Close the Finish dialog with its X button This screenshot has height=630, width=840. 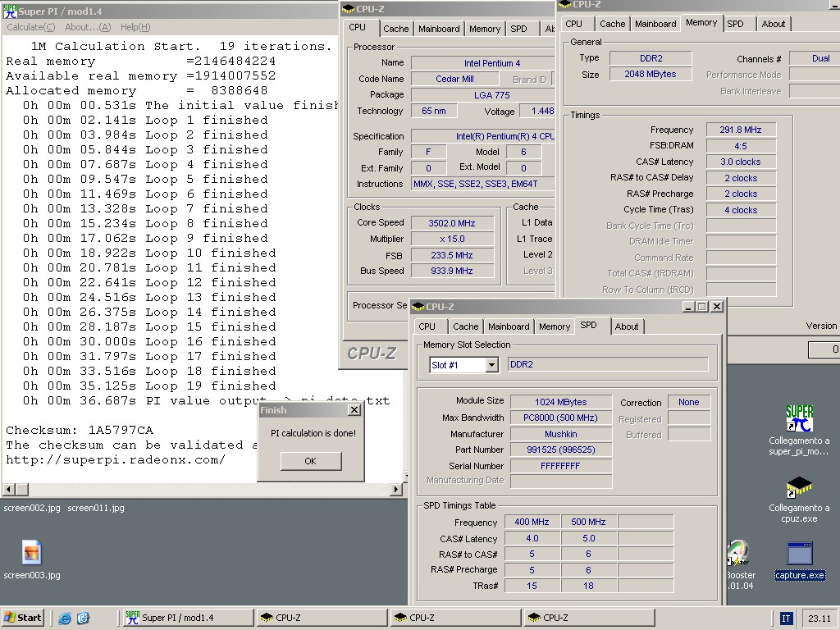pyautogui.click(x=354, y=410)
